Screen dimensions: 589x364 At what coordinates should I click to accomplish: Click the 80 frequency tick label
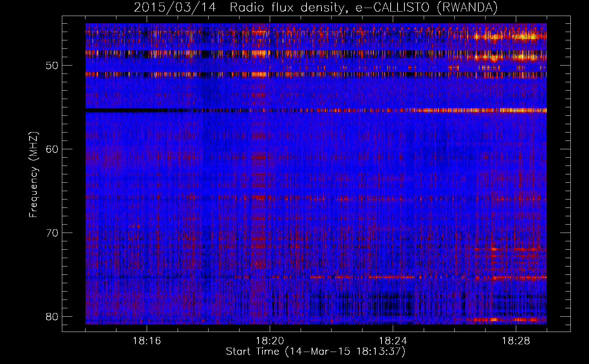52,317
